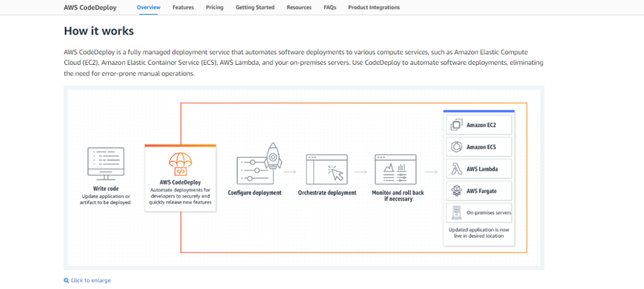The height and width of the screenshot is (289, 644).
Task: Click the Configure deployment rocket icon
Action: pos(259,163)
